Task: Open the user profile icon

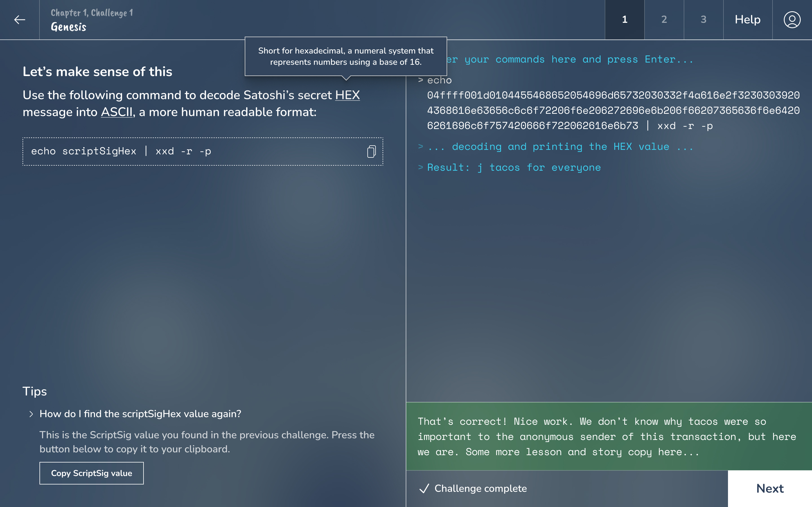Action: [792, 20]
